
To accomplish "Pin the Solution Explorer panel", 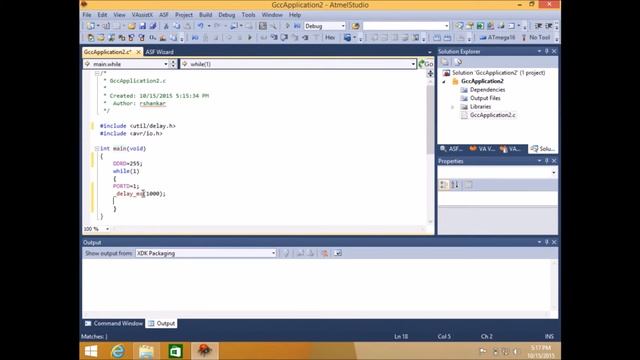I will tap(547, 51).
